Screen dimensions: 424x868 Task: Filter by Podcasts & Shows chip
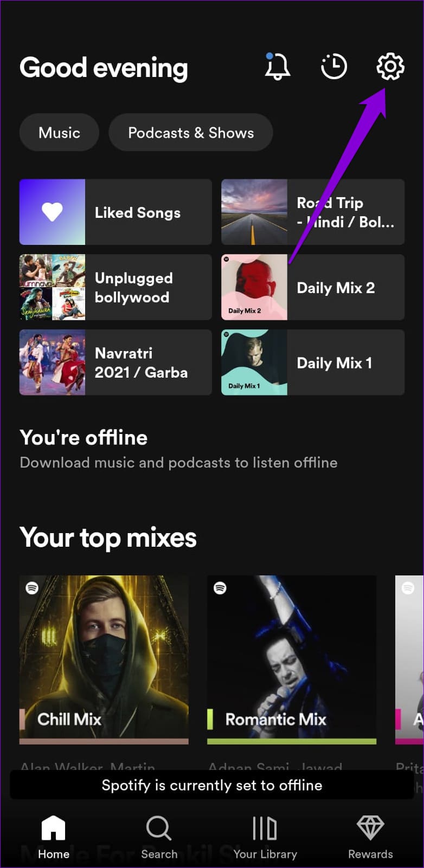[191, 132]
